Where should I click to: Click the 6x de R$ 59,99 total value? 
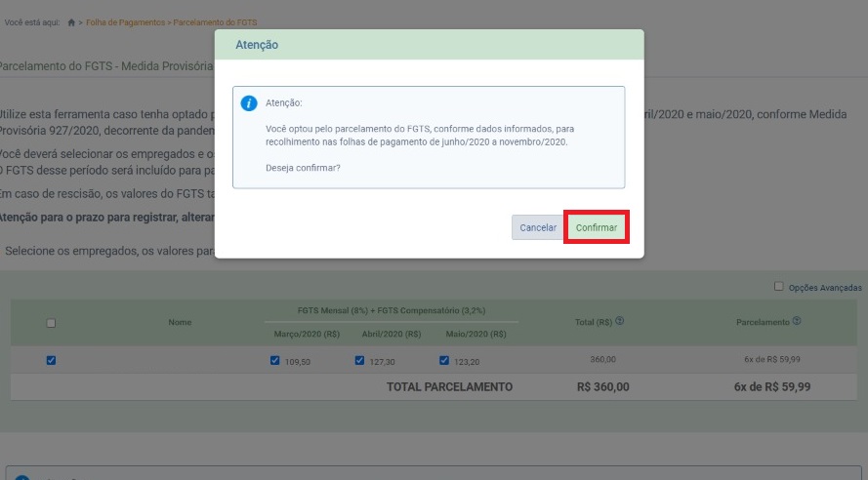(x=771, y=386)
